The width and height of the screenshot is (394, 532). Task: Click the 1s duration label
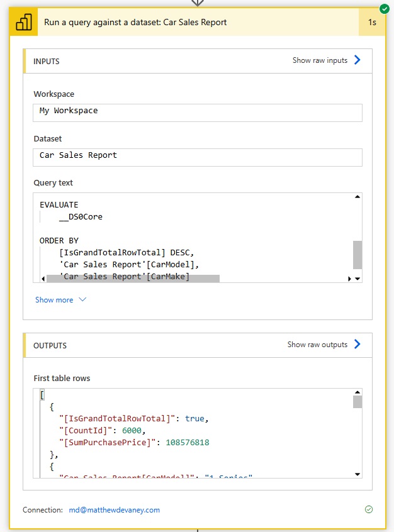[x=372, y=23]
